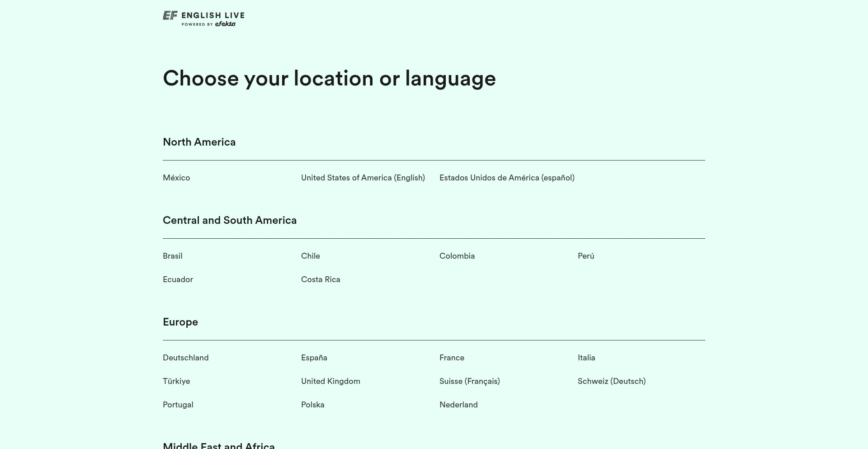The width and height of the screenshot is (868, 449).
Task: Select Costa Rica location
Action: 321,279
